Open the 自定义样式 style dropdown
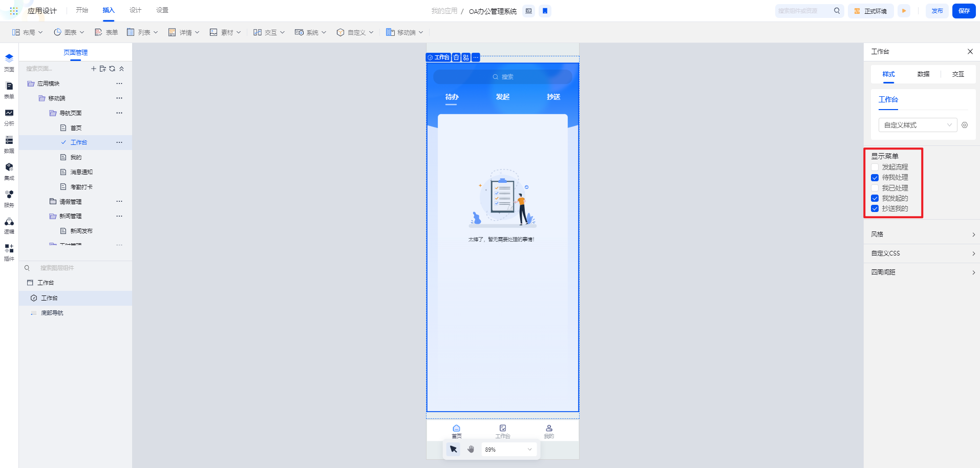This screenshot has height=468, width=980. tap(918, 125)
